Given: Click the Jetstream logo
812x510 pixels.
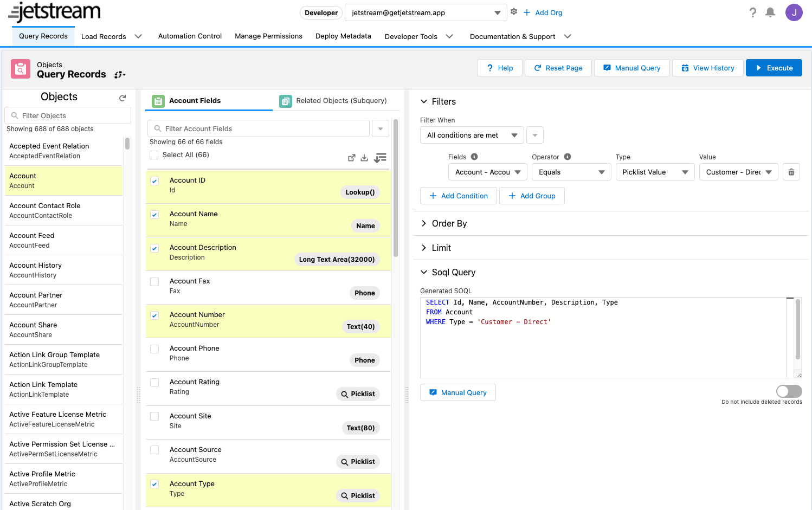Looking at the screenshot, I should pyautogui.click(x=55, y=12).
